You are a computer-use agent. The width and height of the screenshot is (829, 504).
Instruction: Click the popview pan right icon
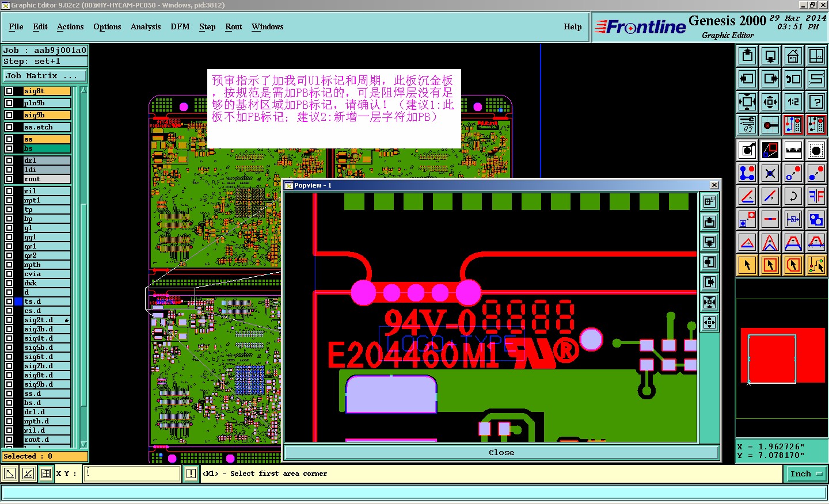click(x=710, y=282)
